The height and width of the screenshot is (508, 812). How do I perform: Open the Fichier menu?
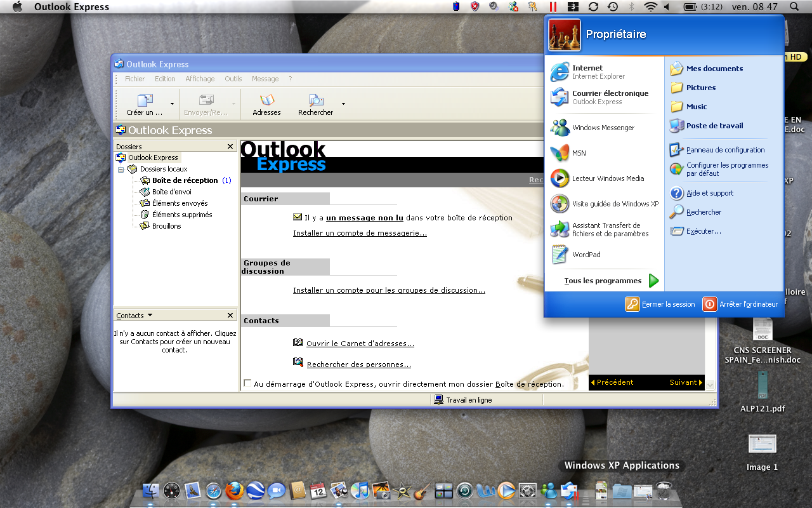[134, 79]
